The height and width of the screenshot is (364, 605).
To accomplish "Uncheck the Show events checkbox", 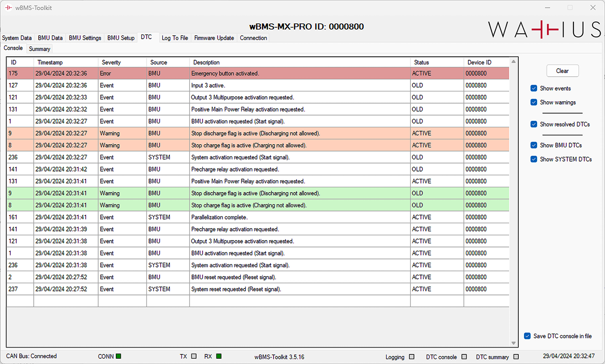I will tap(534, 88).
